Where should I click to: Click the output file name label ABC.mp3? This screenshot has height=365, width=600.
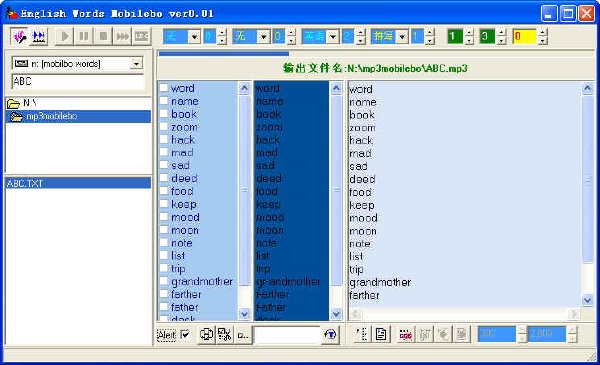click(375, 68)
